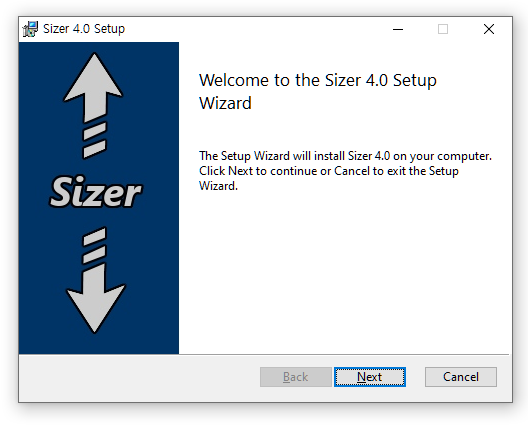Screen dimensions: 528x425
Task: Click the large downward arrow graphic
Action: click(x=96, y=299)
